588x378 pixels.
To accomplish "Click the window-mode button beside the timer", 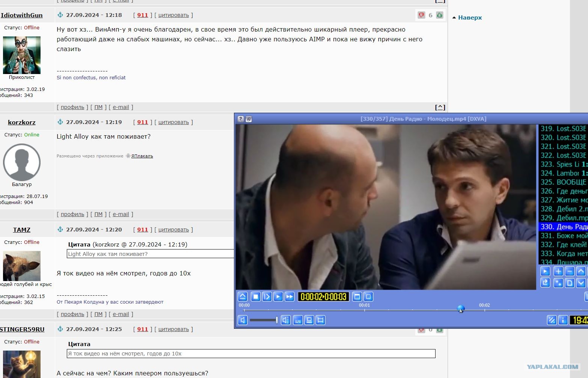I will point(357,296).
